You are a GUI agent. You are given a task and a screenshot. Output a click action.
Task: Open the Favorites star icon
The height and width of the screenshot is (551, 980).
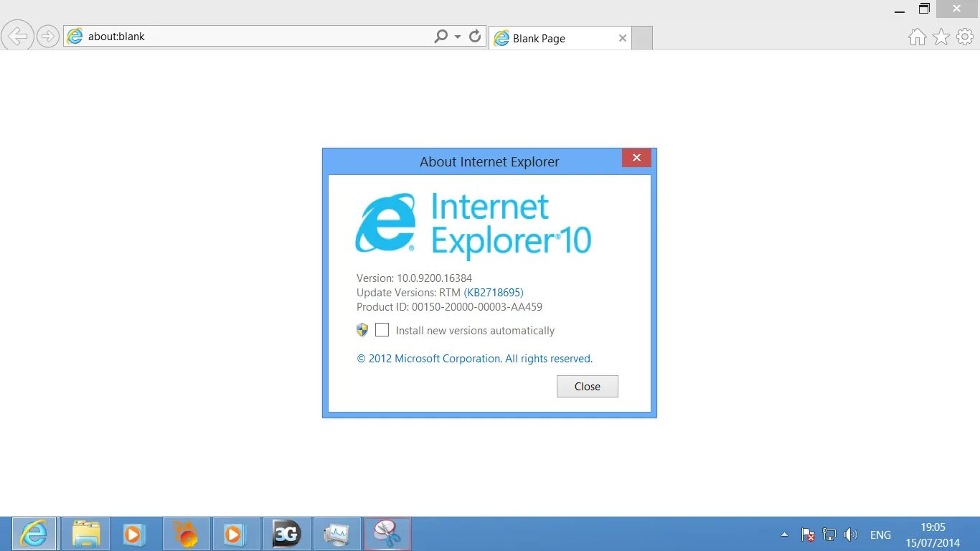coord(941,37)
